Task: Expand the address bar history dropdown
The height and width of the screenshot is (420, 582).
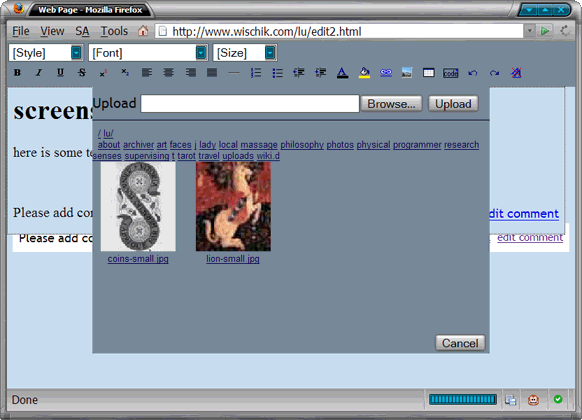Action: (530, 31)
